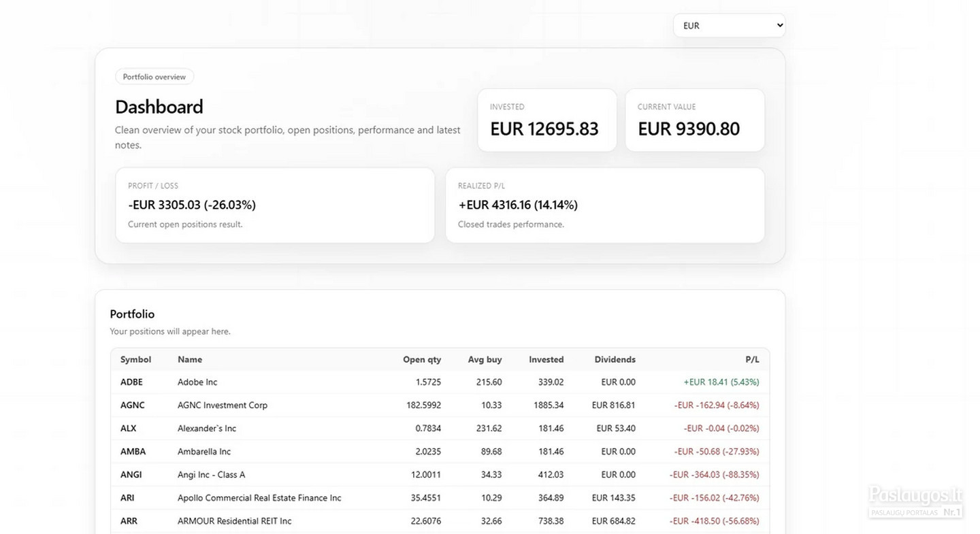Screen dimensions: 980x534
Task: Click the Symbol column header
Action: 136,359
